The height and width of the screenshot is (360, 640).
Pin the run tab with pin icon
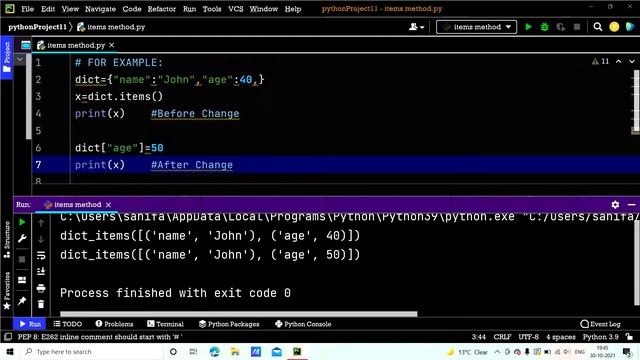22,301
